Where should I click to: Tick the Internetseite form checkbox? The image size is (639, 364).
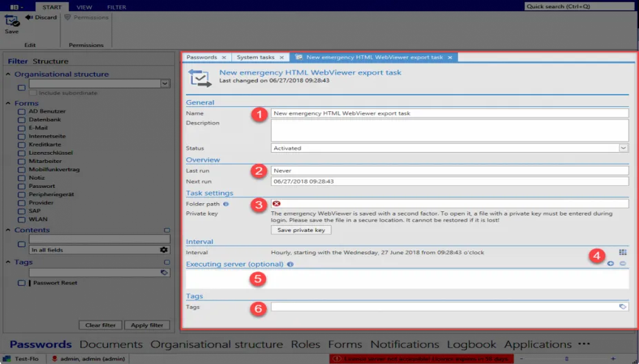click(21, 137)
